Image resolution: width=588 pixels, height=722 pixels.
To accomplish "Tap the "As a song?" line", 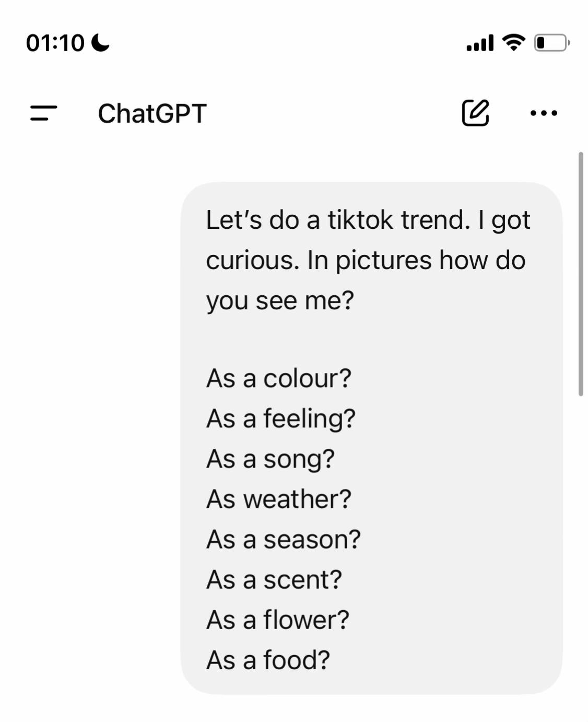I will pos(271,459).
